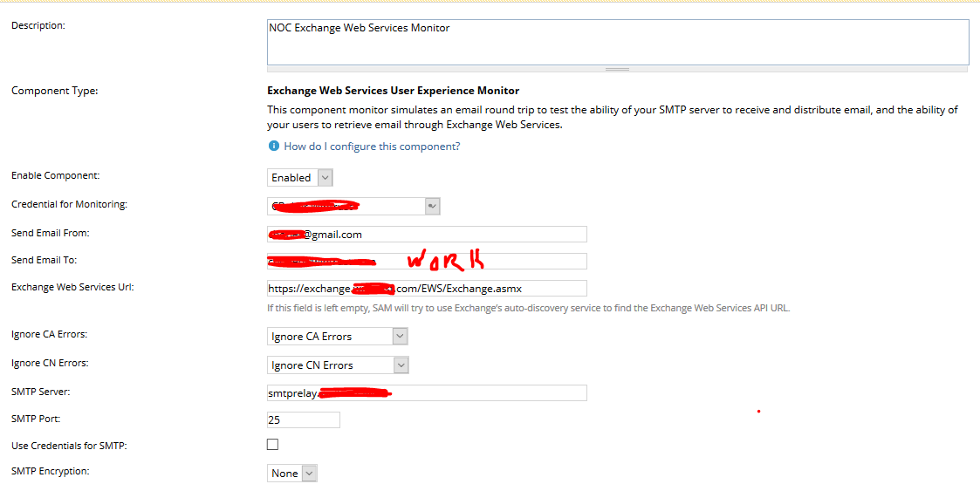Click the 'Component Type:' label
Screen dimensions: 980x491
(x=55, y=92)
